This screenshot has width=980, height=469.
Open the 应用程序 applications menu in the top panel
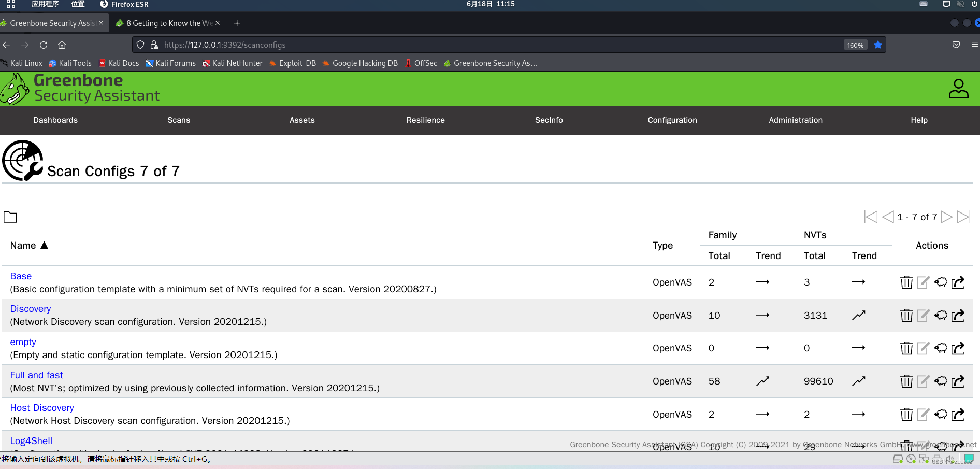pos(45,4)
